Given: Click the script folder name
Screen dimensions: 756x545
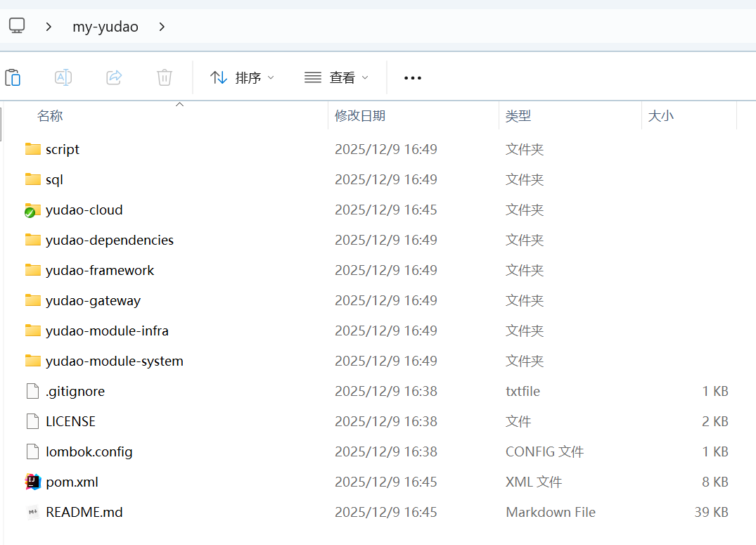Looking at the screenshot, I should (62, 150).
